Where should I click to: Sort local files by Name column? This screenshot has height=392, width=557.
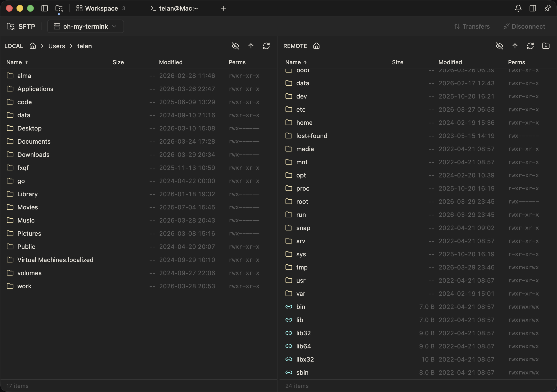point(18,62)
